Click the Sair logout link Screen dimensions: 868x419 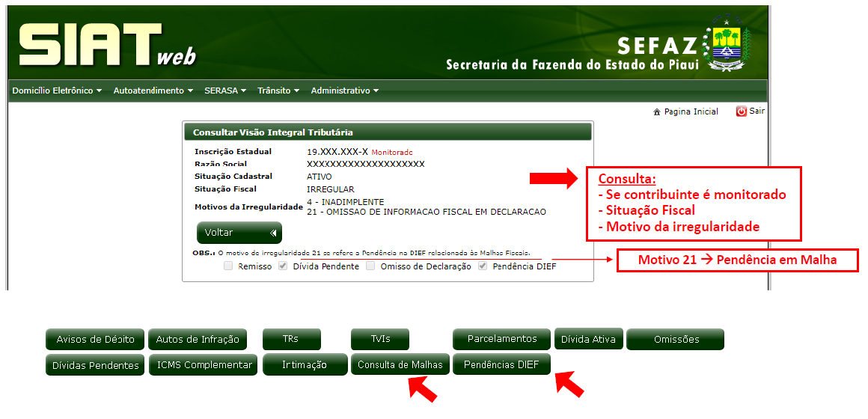(x=757, y=111)
